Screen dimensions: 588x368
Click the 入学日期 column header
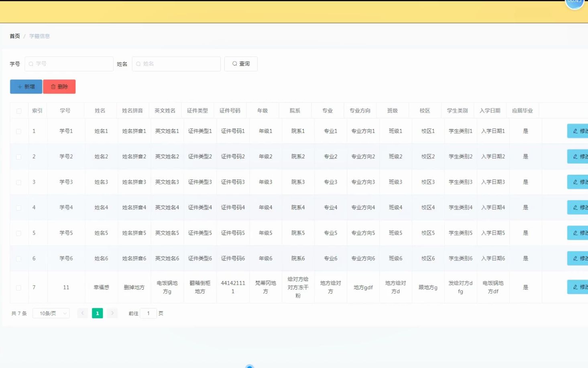490,110
